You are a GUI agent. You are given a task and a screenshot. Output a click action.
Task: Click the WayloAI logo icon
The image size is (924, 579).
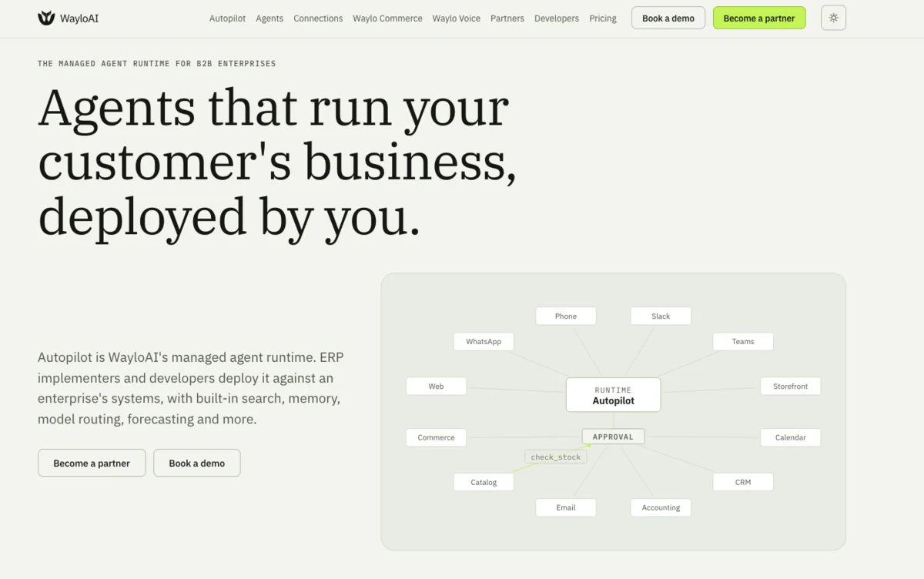(x=46, y=18)
